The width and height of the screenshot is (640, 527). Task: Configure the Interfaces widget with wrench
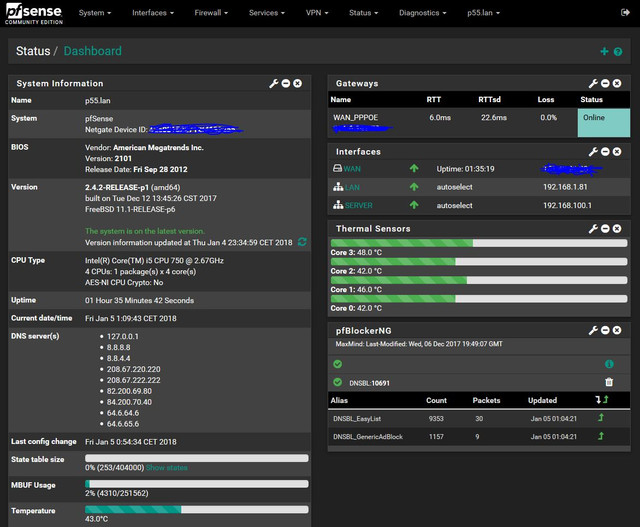(593, 152)
